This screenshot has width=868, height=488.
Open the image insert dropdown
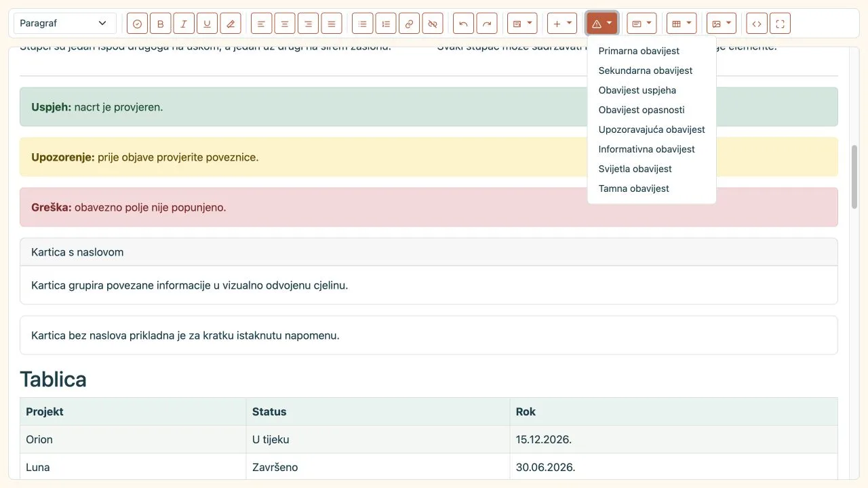pos(722,23)
